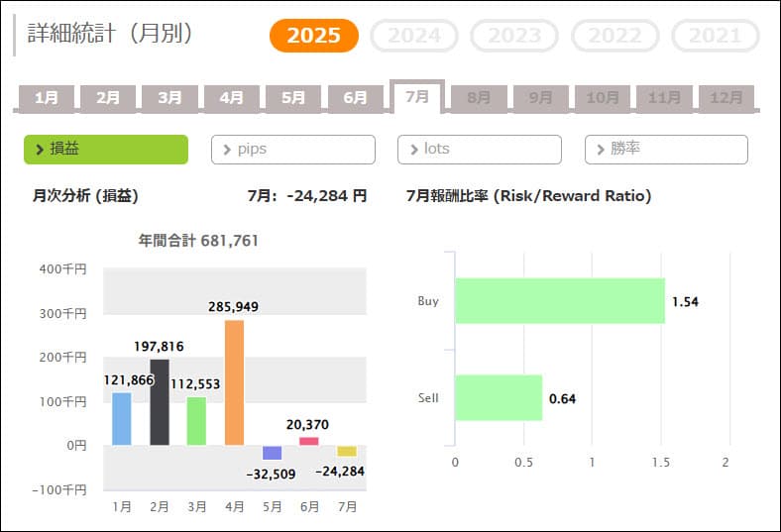Screen dimensions: 781x532
Task: Click the Sell ratio bar
Action: click(499, 397)
